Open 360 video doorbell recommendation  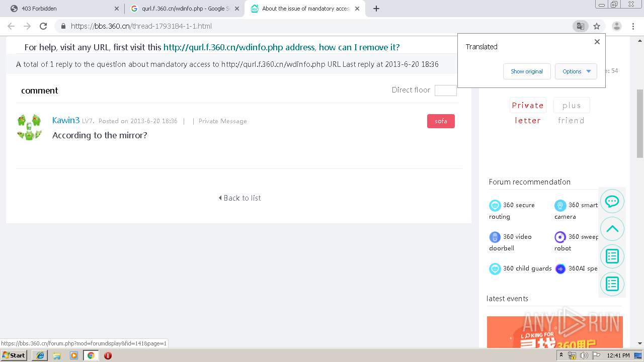pyautogui.click(x=510, y=242)
